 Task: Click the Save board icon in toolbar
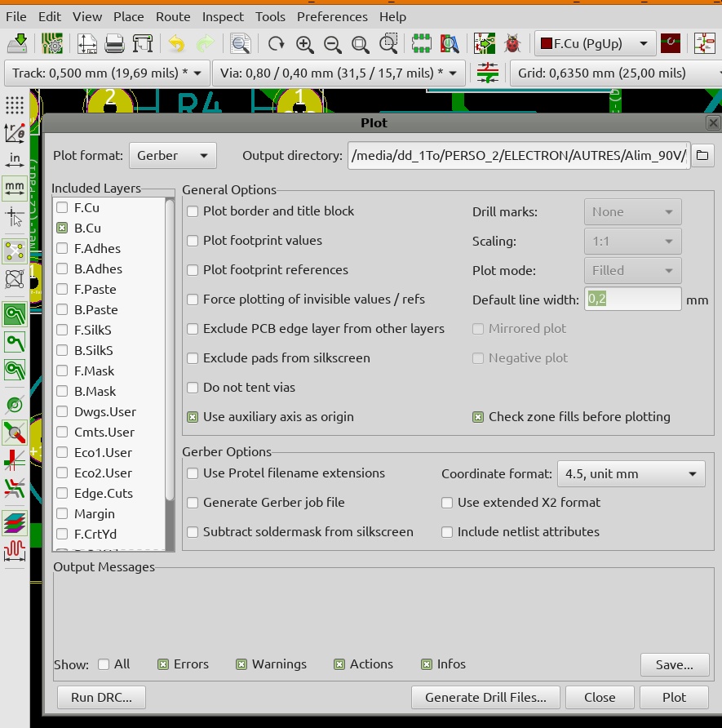pyautogui.click(x=17, y=44)
